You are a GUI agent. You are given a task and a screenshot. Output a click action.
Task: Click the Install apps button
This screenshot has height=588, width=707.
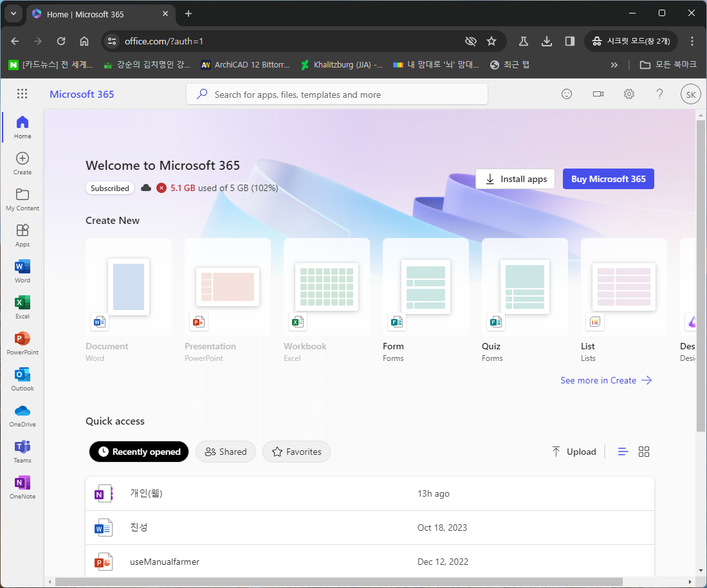point(517,179)
